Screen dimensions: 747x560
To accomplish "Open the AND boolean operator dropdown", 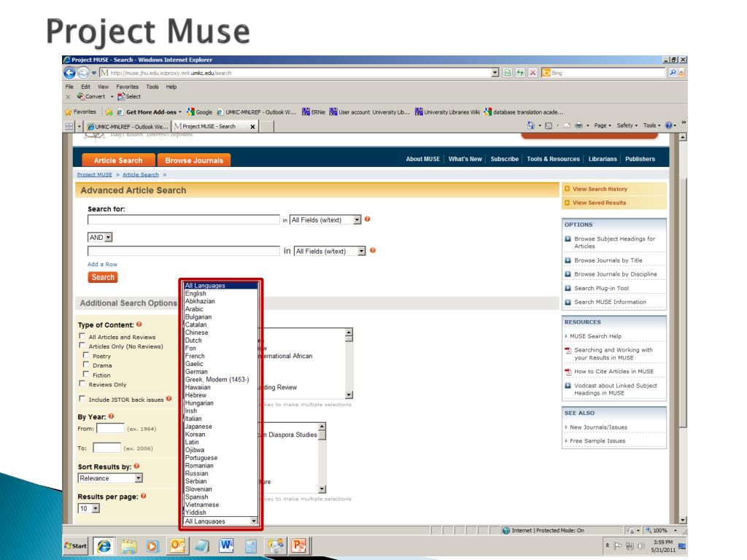I will [100, 237].
